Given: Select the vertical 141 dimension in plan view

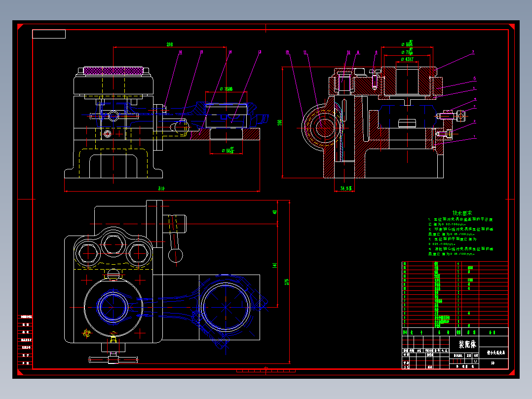Looking at the screenshot, I should click(275, 265).
